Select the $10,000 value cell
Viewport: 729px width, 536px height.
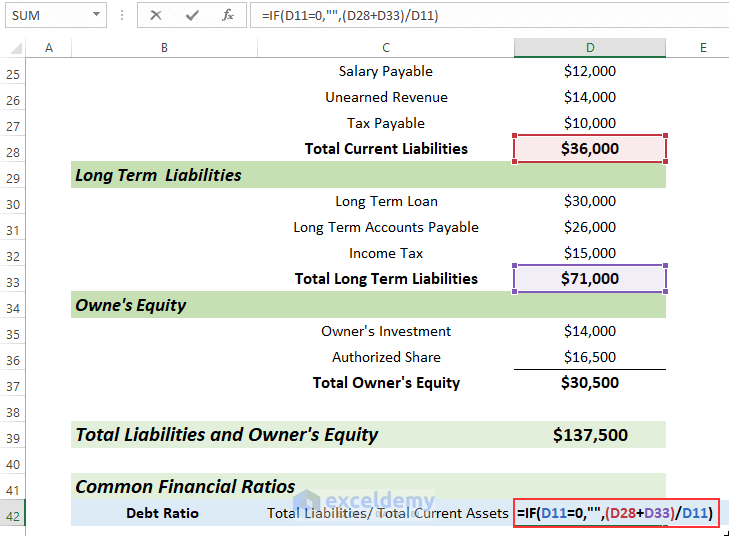590,123
